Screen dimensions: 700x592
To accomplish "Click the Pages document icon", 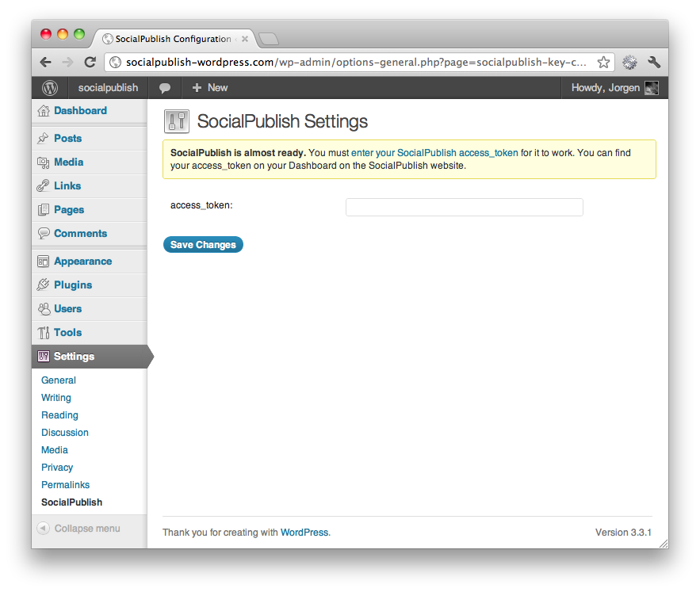I will [x=44, y=210].
